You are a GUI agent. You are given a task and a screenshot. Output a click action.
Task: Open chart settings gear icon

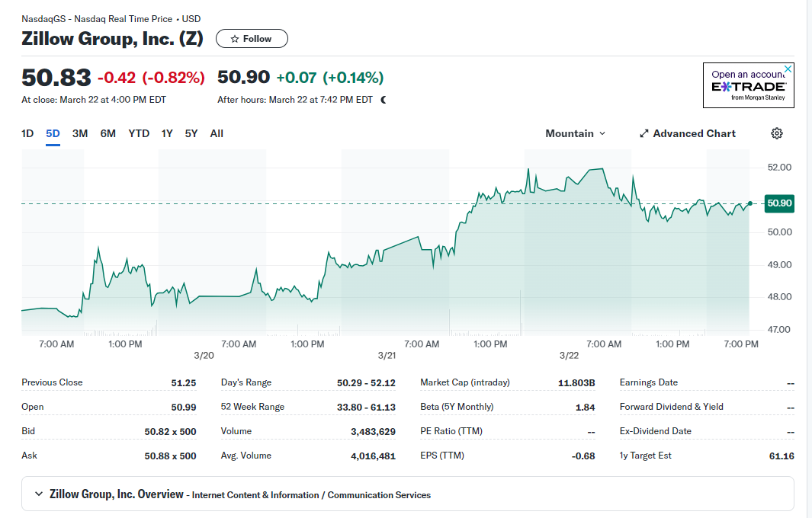[x=776, y=133]
